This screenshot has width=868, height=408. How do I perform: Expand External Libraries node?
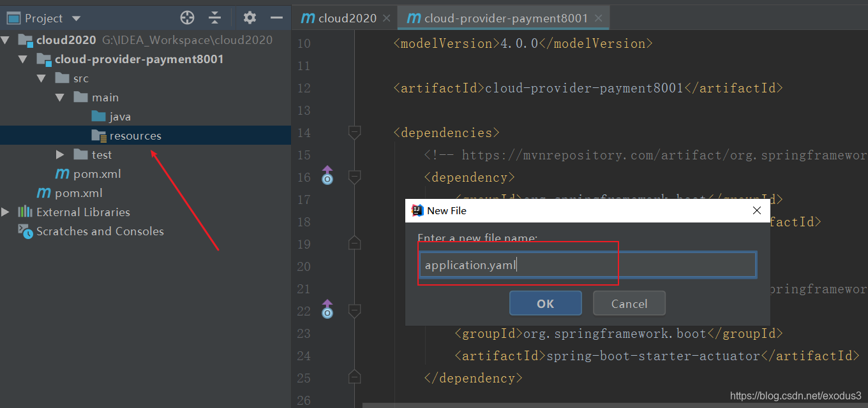click(6, 212)
